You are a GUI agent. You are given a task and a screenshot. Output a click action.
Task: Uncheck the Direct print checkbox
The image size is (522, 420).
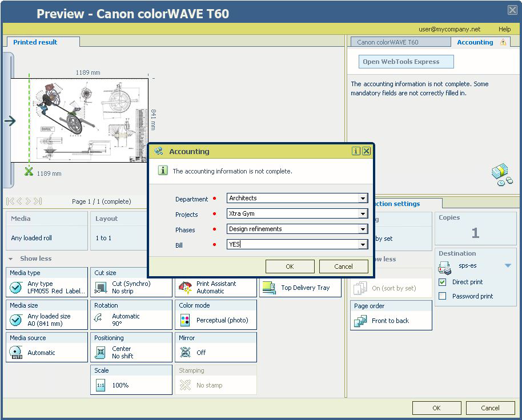coord(442,282)
